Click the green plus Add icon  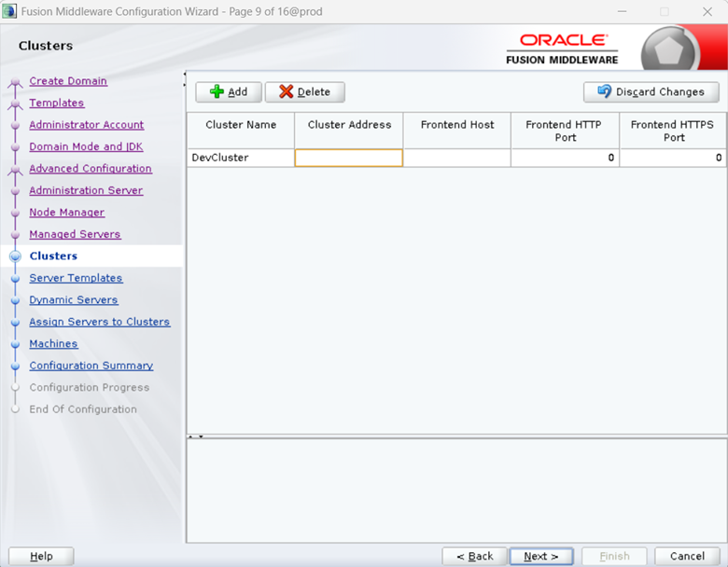[217, 91]
